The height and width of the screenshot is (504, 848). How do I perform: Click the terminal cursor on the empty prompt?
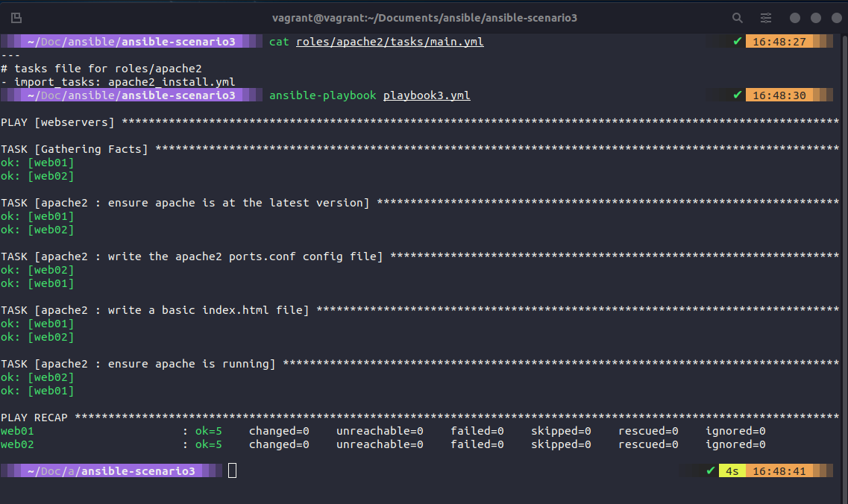pyautogui.click(x=231, y=470)
